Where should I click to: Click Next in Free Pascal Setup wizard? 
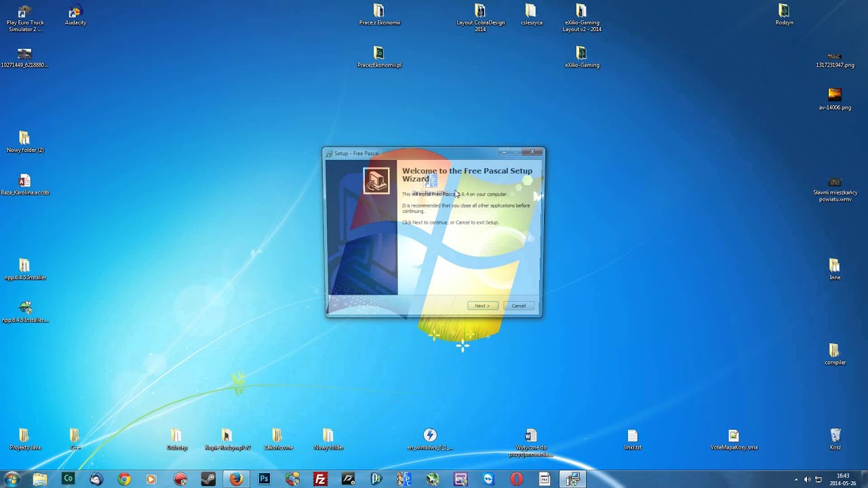tap(483, 306)
